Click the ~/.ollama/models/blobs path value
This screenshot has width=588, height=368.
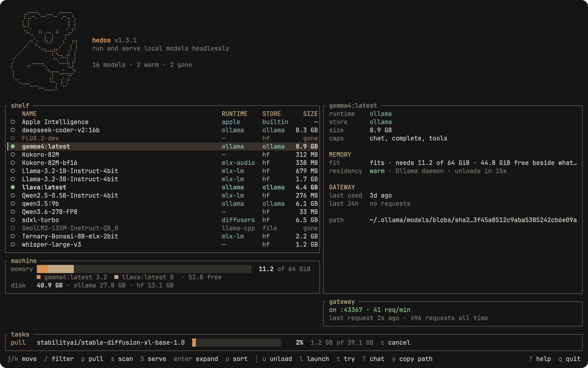473,220
